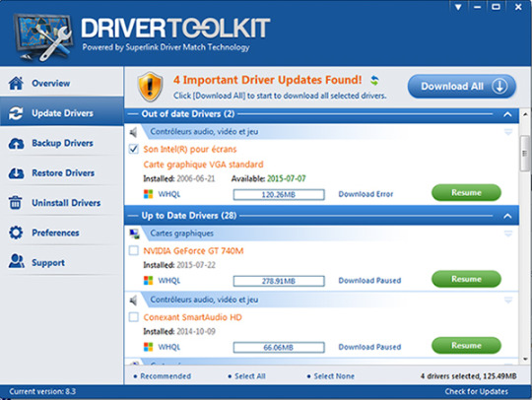
Task: Click the driver list scrollbar thumb
Action: (x=525, y=154)
